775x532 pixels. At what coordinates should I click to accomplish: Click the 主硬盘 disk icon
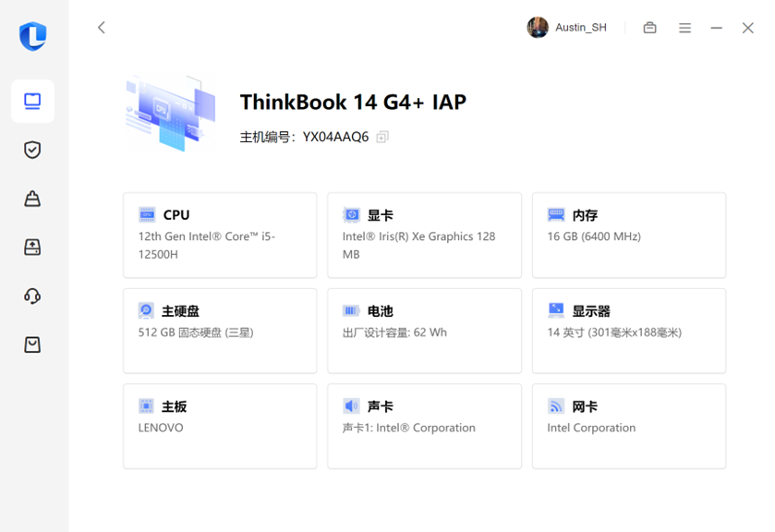pos(146,311)
